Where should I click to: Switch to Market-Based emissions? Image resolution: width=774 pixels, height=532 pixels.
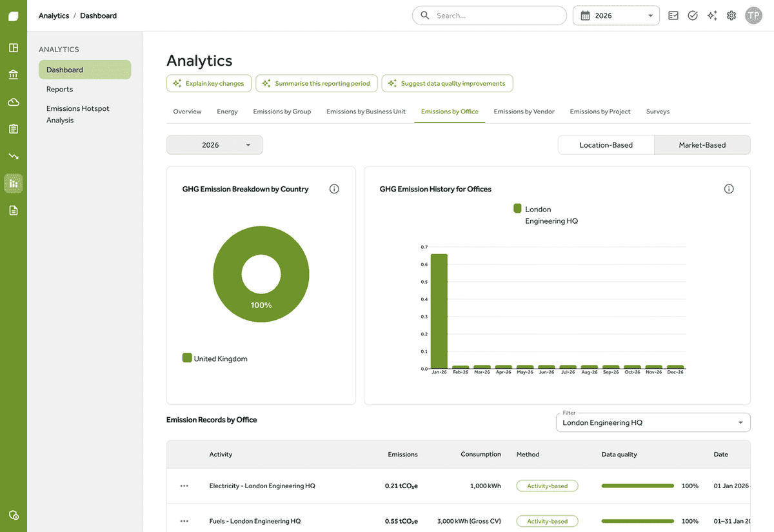702,145
